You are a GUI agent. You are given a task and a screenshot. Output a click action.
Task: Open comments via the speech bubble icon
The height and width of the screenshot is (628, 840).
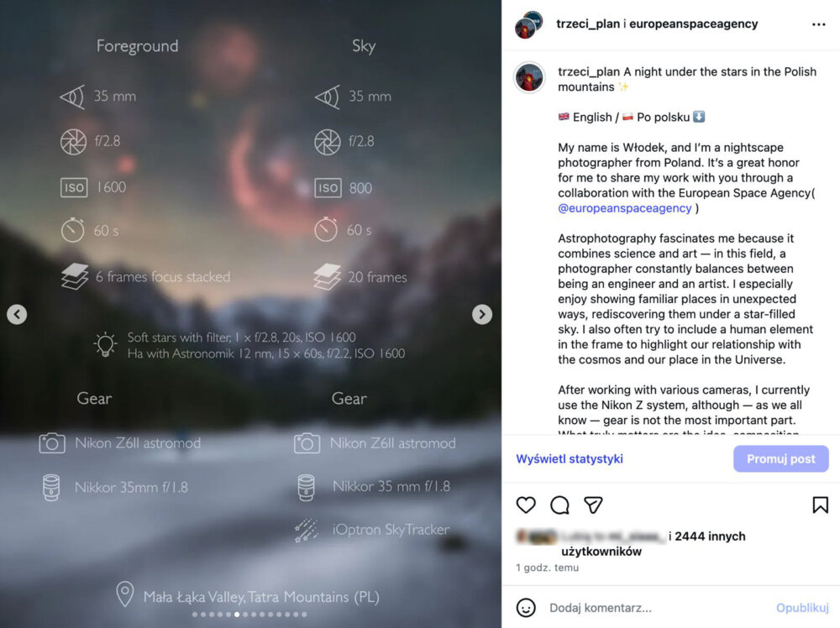559,505
